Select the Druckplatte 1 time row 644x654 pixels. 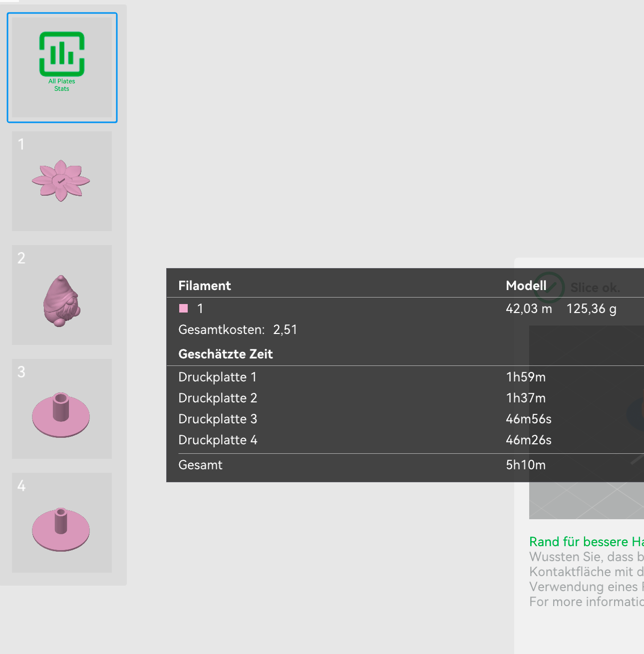click(218, 377)
